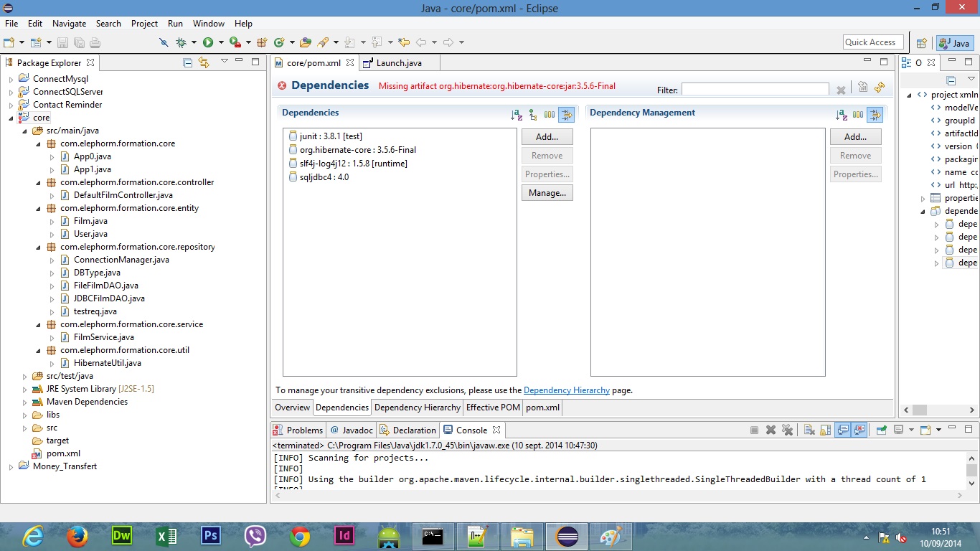Click the Filter input field
980x551 pixels.
point(755,90)
